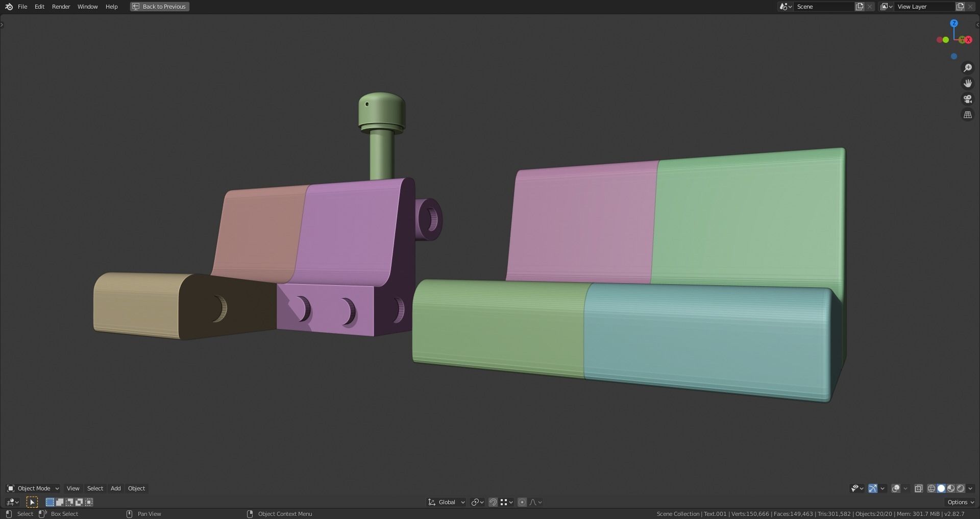Open the Edit menu
This screenshot has height=519, width=980.
(x=39, y=7)
